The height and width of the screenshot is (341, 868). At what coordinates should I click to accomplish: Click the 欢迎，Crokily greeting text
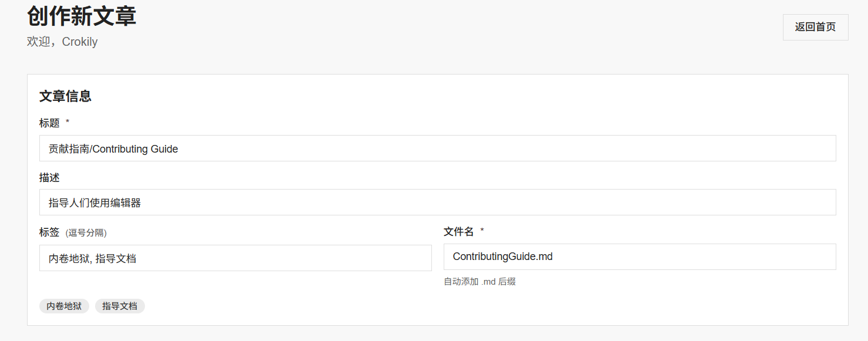coord(62,42)
